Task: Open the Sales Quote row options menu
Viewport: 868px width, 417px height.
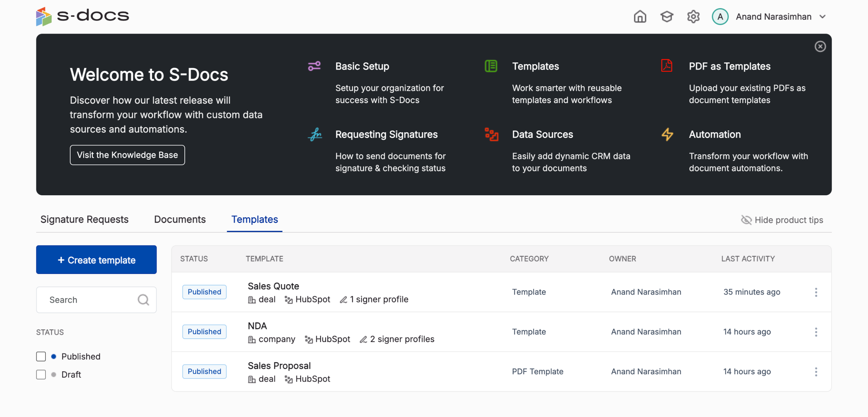Action: (x=816, y=292)
